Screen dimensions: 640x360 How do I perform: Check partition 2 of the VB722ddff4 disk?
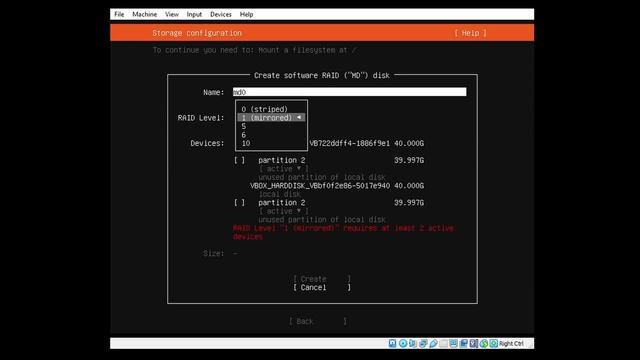point(240,160)
